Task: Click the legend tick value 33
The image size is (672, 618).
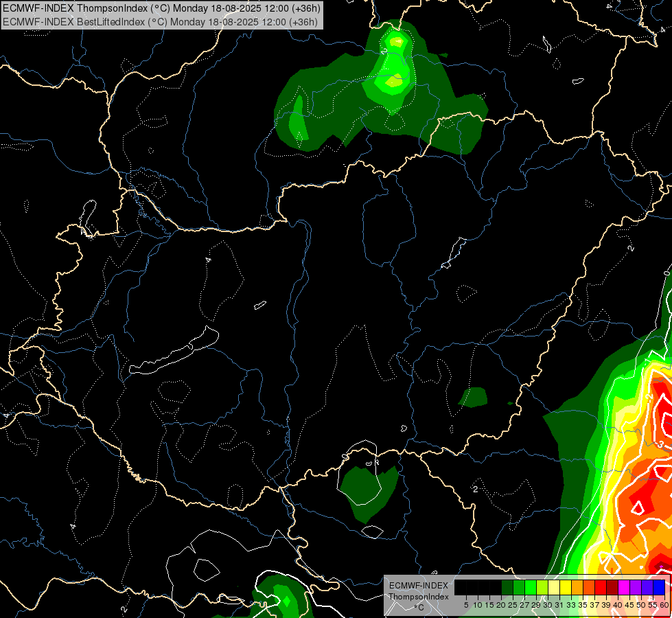Action: pyautogui.click(x=571, y=605)
